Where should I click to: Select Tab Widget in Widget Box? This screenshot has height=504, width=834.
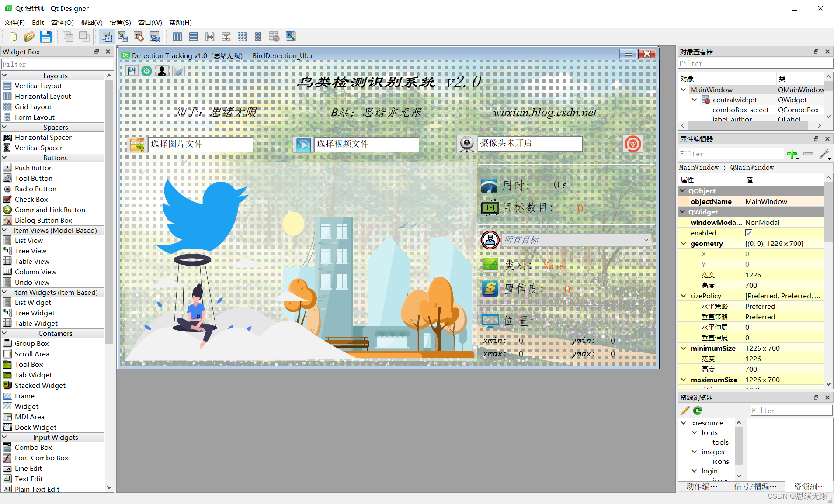click(x=33, y=375)
